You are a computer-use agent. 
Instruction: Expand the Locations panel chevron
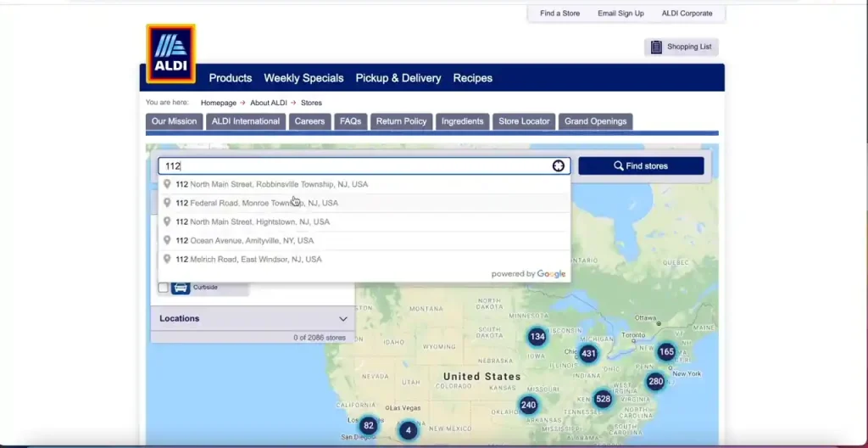point(343,319)
